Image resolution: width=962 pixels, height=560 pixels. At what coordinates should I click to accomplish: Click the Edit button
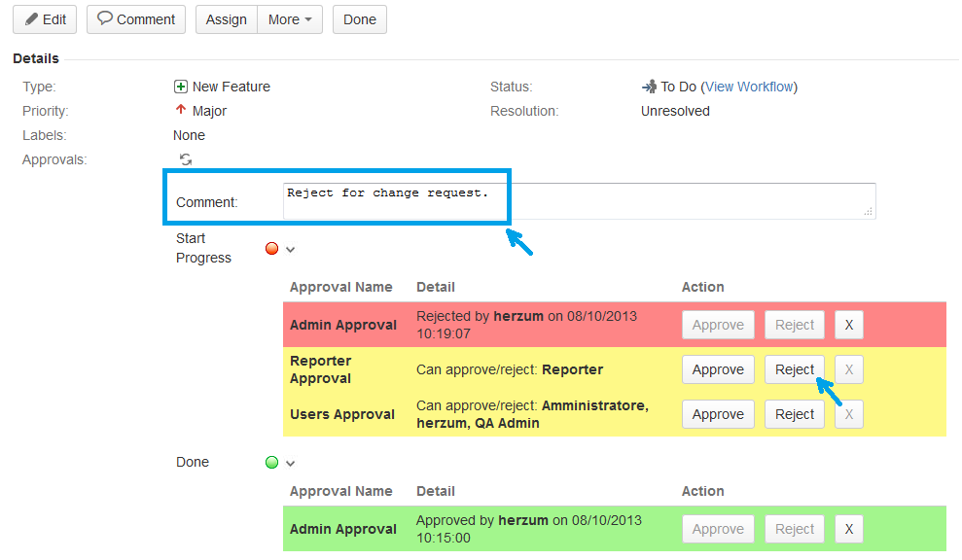pyautogui.click(x=45, y=19)
